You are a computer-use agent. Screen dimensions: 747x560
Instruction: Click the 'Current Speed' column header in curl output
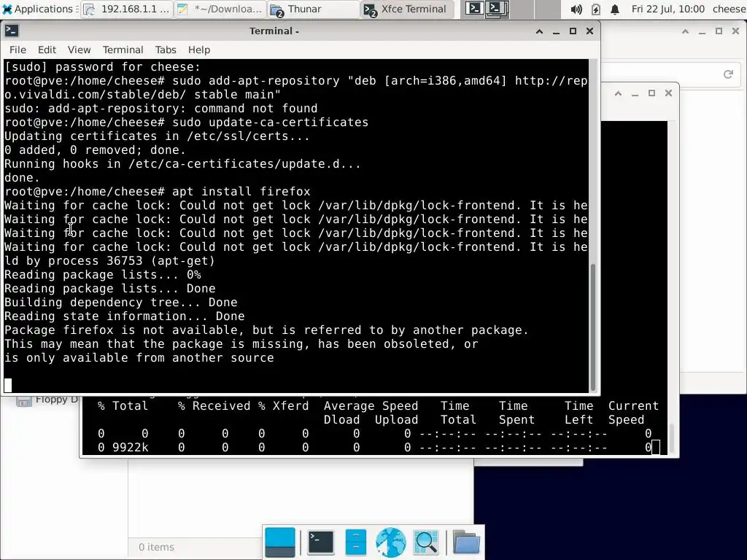(633, 413)
